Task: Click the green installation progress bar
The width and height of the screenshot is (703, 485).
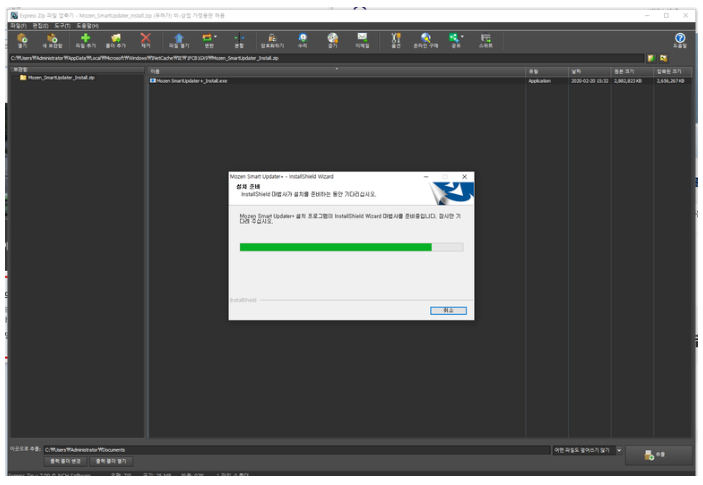Action: 352,247
